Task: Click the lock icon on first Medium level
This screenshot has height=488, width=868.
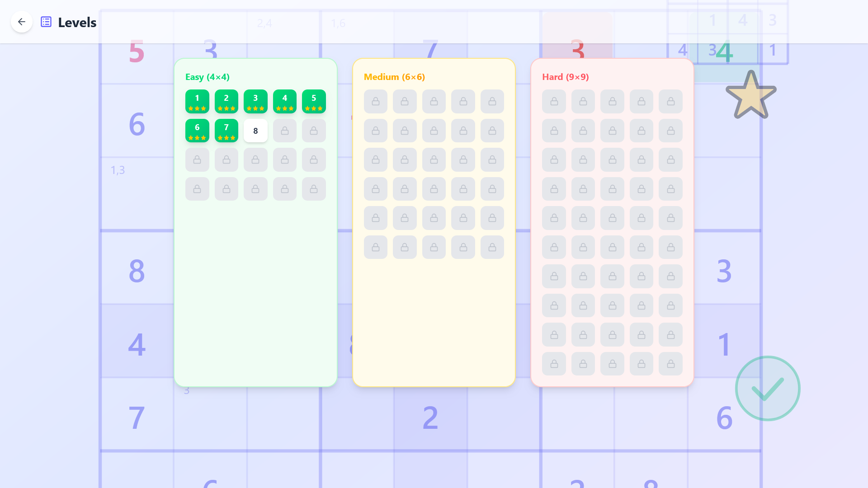Action: [375, 101]
